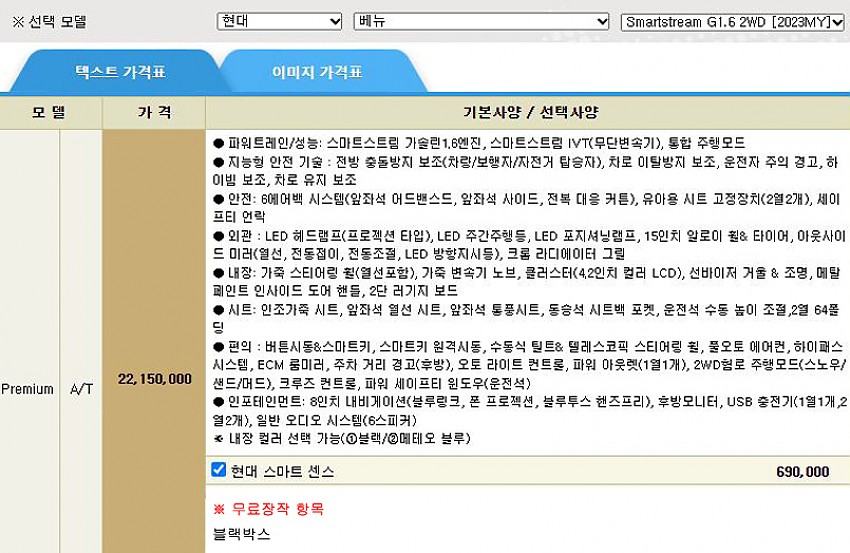The image size is (850, 553).
Task: Click the 가격 column header
Action: point(154,112)
